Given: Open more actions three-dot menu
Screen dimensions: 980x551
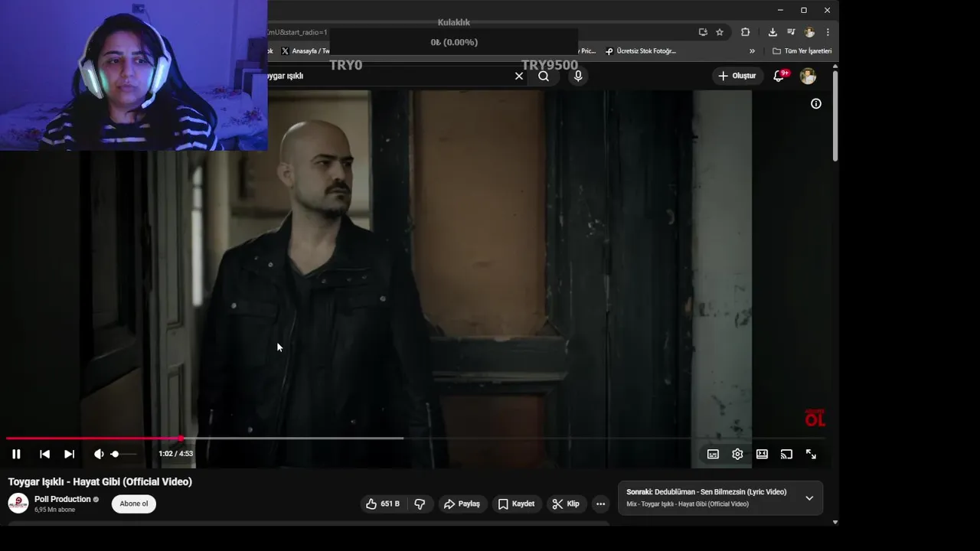Looking at the screenshot, I should coord(600,504).
